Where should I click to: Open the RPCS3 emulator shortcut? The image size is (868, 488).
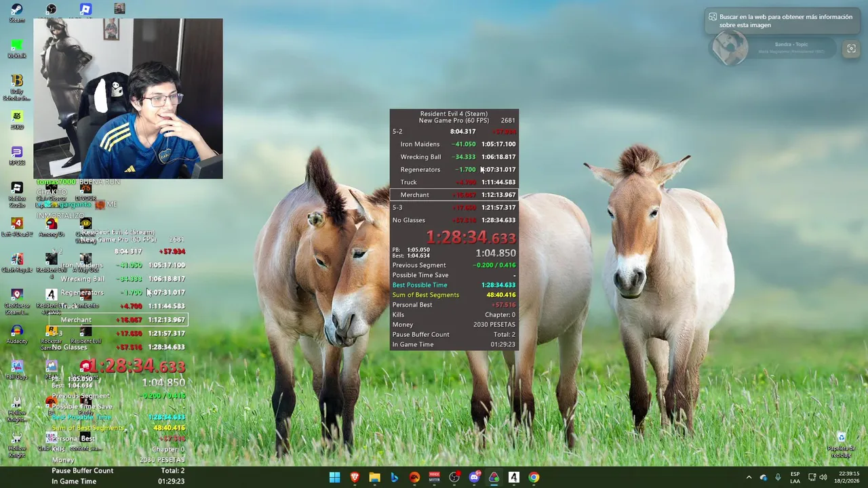click(x=17, y=156)
